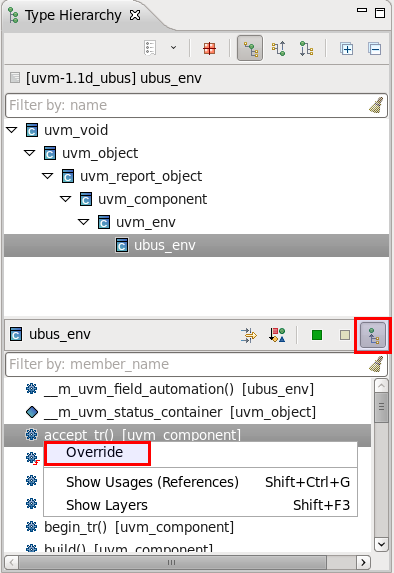Screen dimensions: 394x573
Task: Collapse the uvm_component tree node
Action: click(66, 199)
